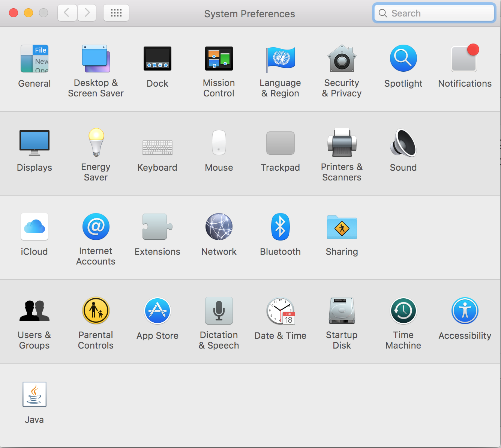The image size is (501, 448).
Task: Open the Dock preferences icon
Action: coord(157,59)
